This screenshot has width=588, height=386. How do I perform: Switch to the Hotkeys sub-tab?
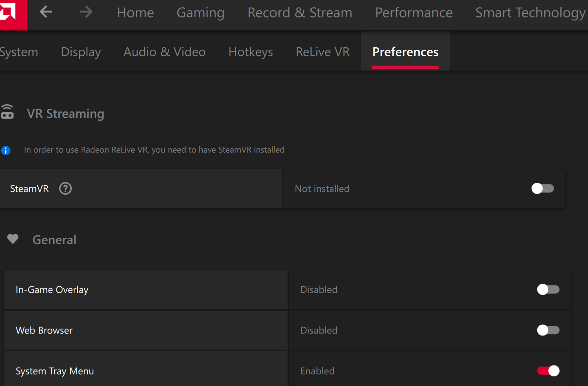(x=251, y=52)
